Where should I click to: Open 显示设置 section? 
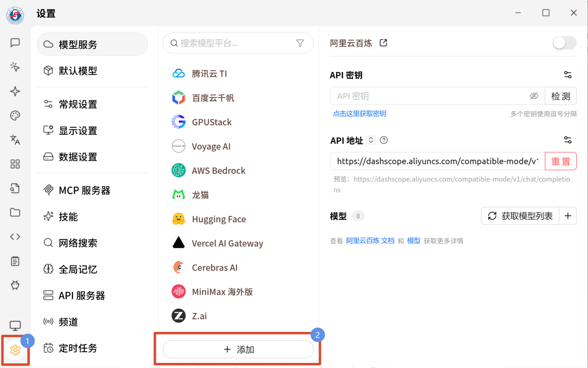point(92,130)
